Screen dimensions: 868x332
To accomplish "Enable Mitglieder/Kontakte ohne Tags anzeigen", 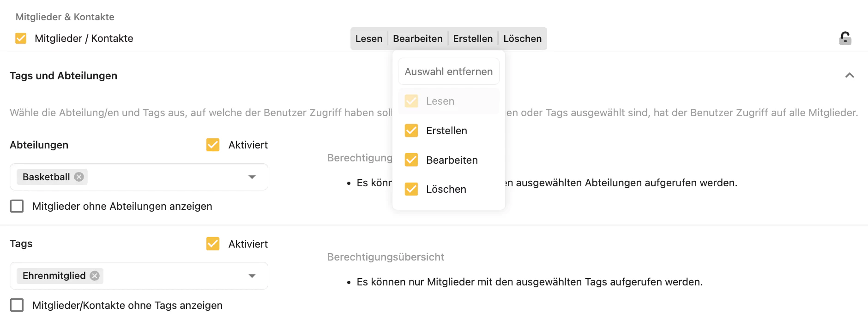I will [x=17, y=305].
